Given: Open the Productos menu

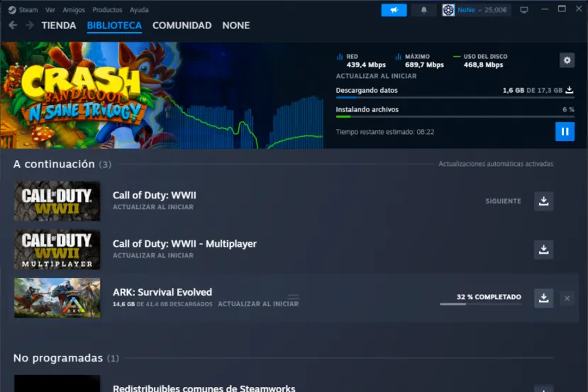Looking at the screenshot, I should click(107, 10).
